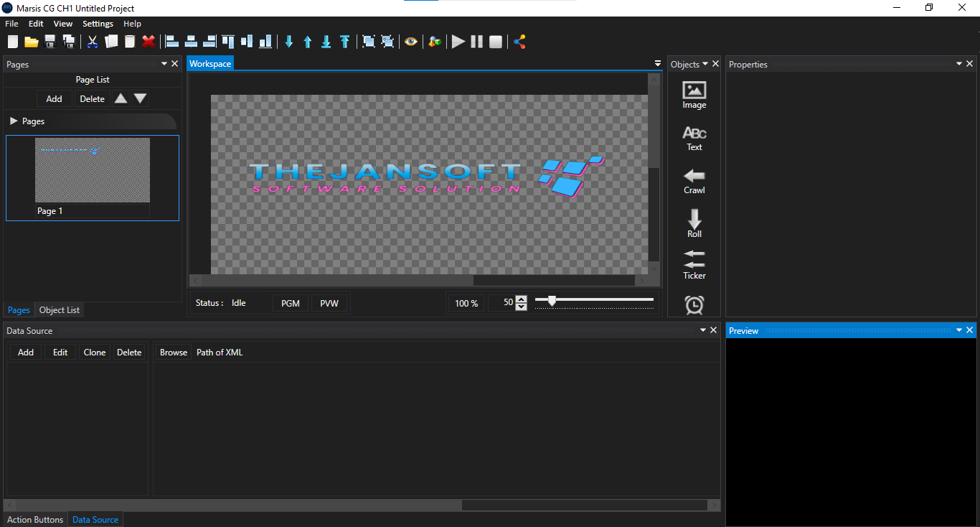The image size is (980, 527).
Task: Bring object to front with overlined up arrow
Action: [x=345, y=42]
